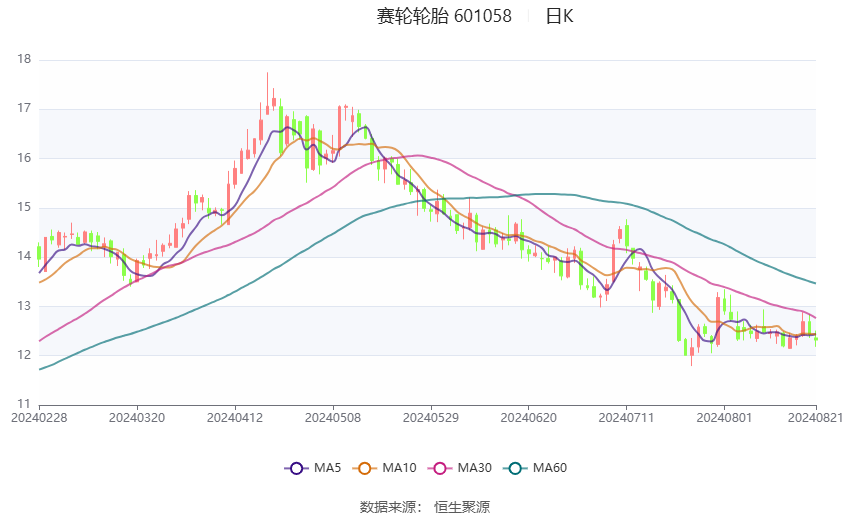Click the purple MA5 legend circle marker
This screenshot has width=850, height=517.
tap(295, 468)
